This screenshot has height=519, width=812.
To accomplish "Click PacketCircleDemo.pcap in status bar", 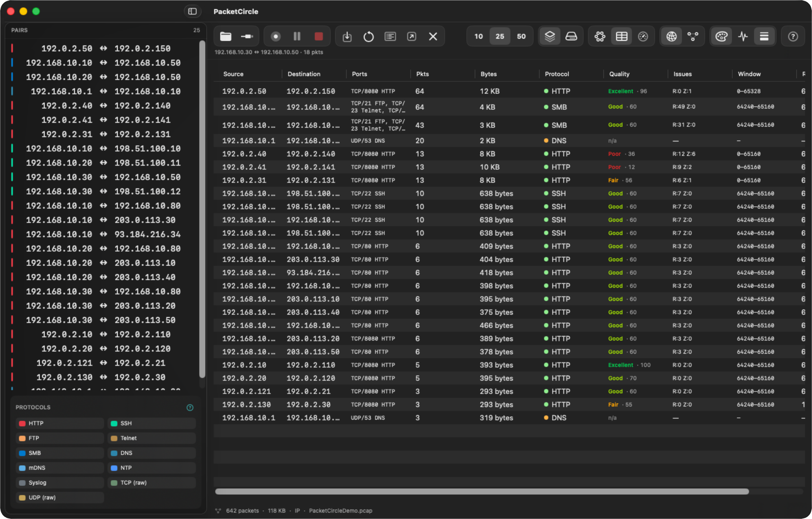I will click(x=341, y=510).
